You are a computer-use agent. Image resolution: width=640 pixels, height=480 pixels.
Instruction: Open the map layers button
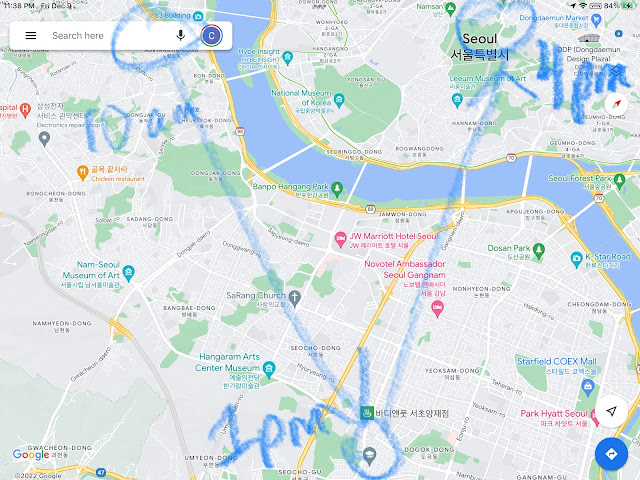616,71
